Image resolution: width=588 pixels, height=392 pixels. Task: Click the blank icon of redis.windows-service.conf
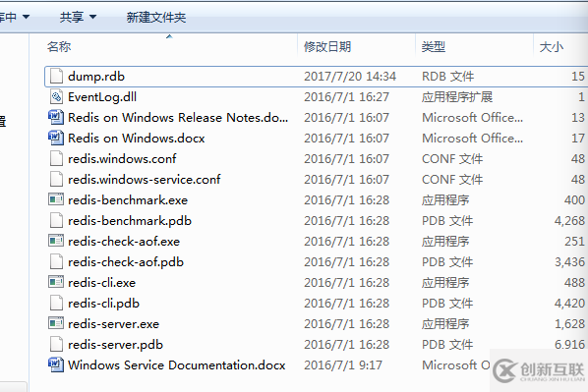point(56,179)
